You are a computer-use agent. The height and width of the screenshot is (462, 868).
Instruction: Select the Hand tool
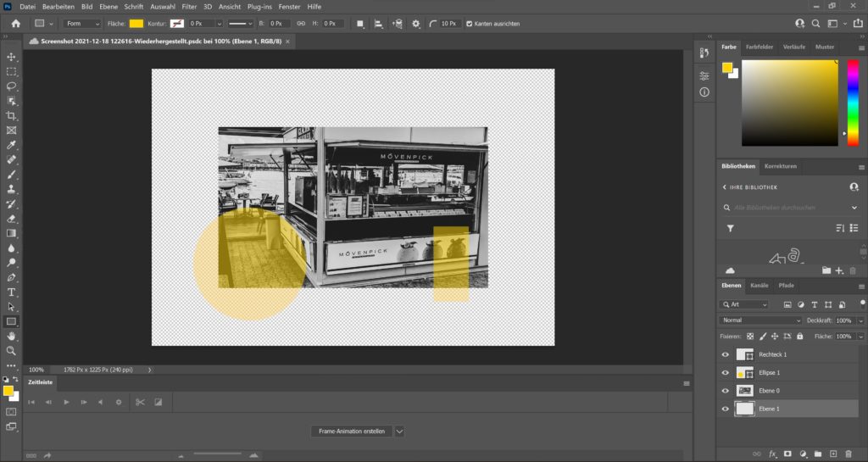tap(11, 337)
